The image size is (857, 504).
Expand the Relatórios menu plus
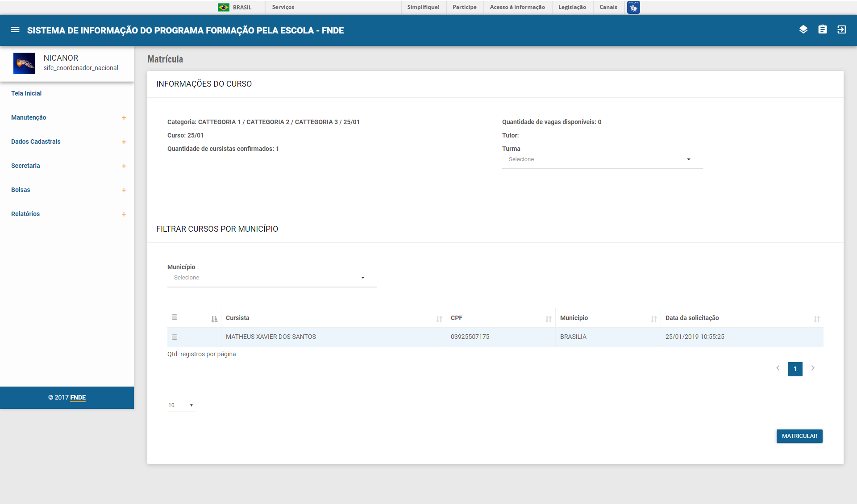point(124,214)
